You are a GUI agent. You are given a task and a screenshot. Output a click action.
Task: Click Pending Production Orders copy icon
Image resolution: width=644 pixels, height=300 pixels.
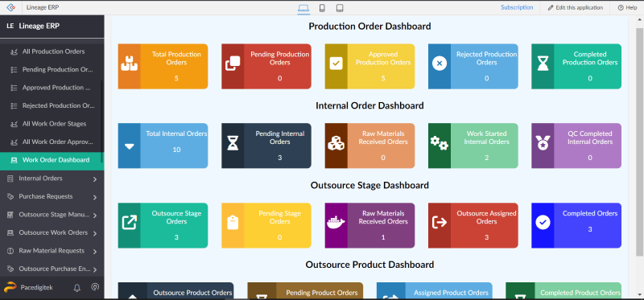click(x=233, y=64)
